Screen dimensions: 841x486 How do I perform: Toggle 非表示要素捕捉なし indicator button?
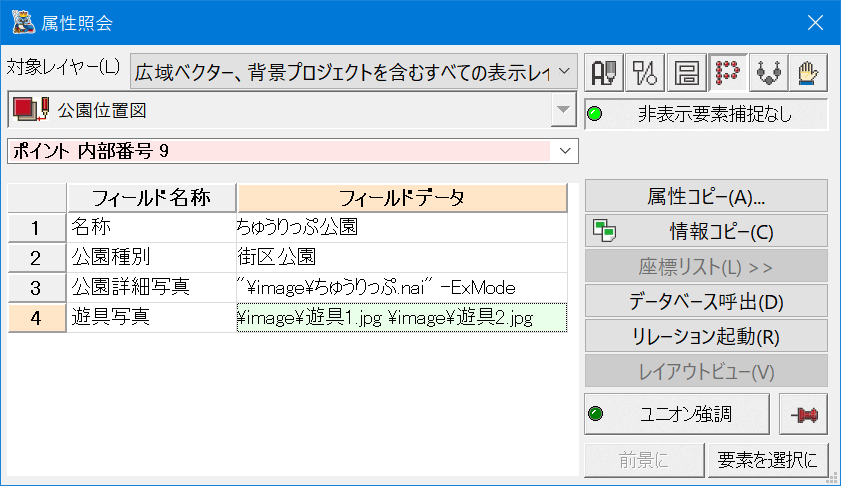point(706,114)
